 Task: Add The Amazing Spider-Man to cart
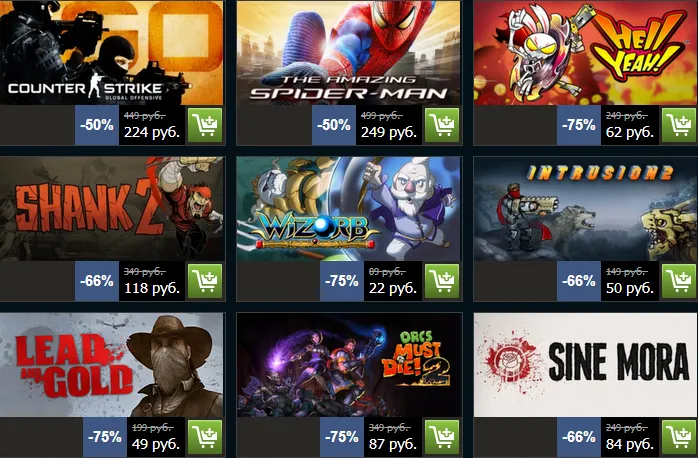tap(442, 125)
